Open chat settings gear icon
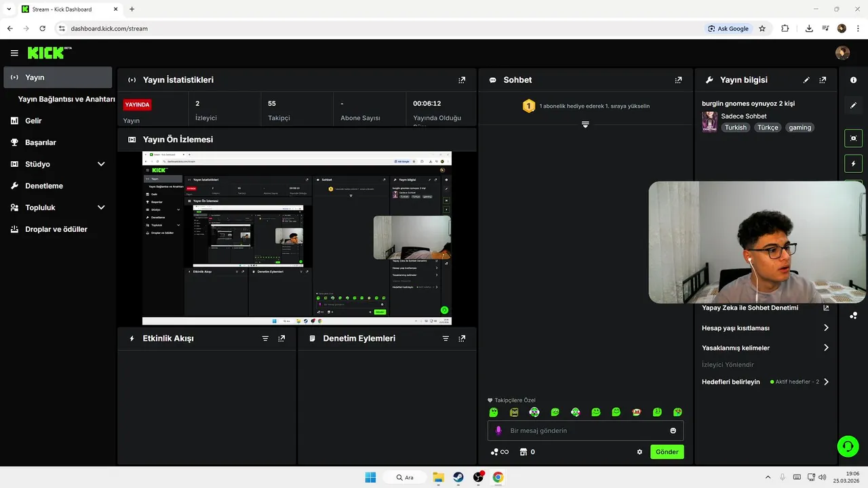The height and width of the screenshot is (488, 868). 639,452
